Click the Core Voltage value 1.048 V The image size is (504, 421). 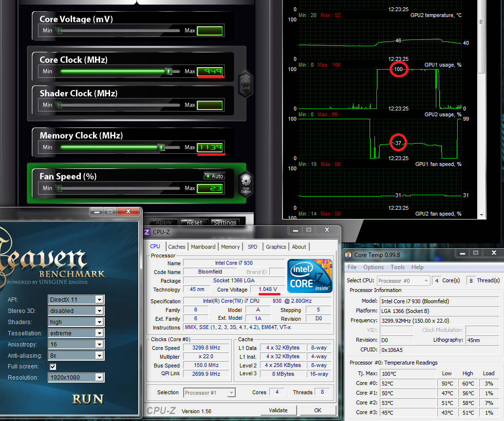click(x=267, y=289)
